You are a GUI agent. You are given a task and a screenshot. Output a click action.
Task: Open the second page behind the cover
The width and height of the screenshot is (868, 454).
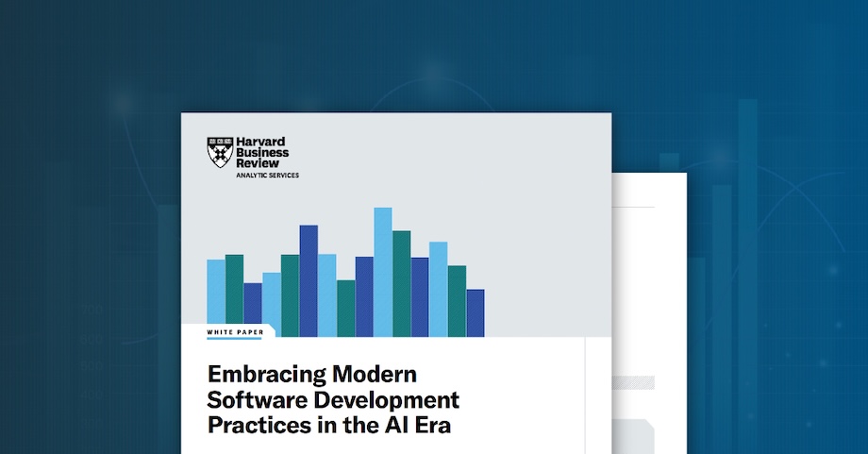(x=649, y=283)
